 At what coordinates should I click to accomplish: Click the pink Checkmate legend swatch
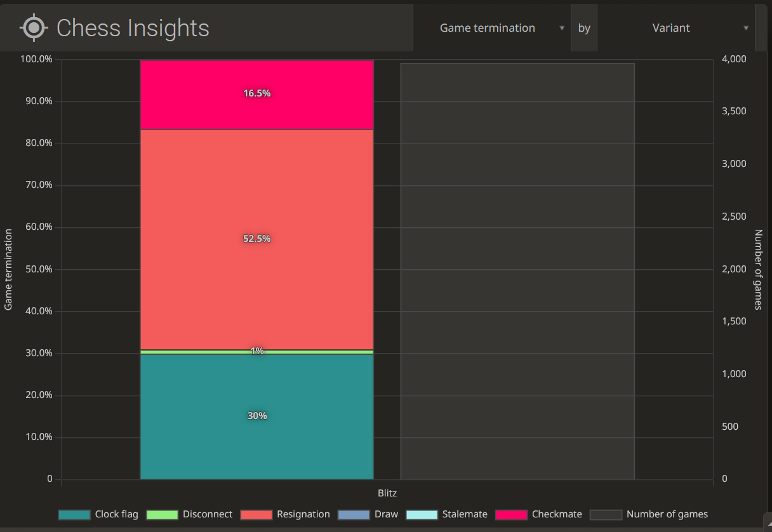pyautogui.click(x=511, y=515)
